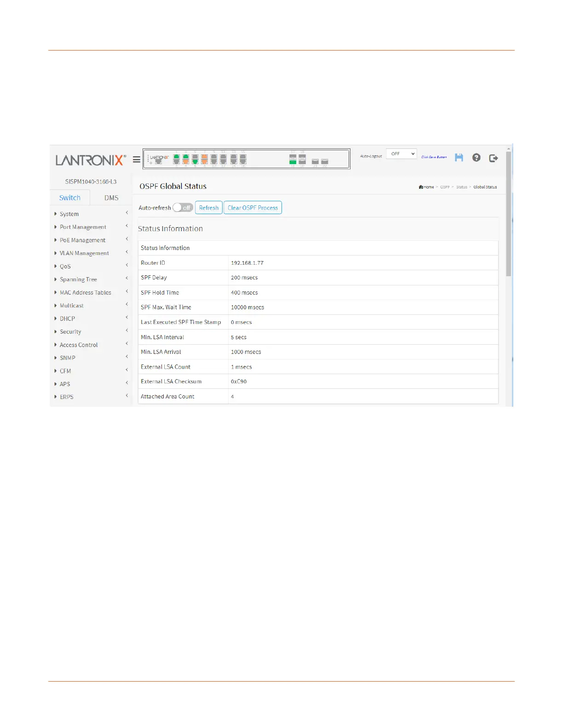Click the hamburger menu icon

click(x=137, y=160)
